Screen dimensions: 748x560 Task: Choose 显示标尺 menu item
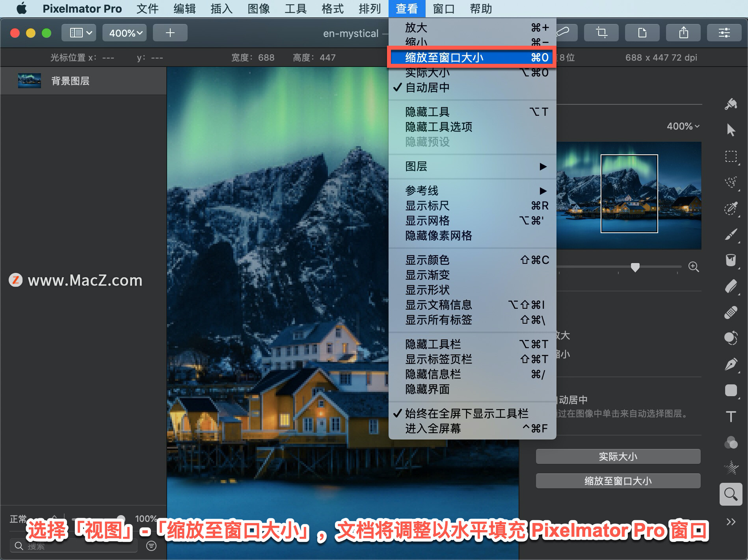472,206
